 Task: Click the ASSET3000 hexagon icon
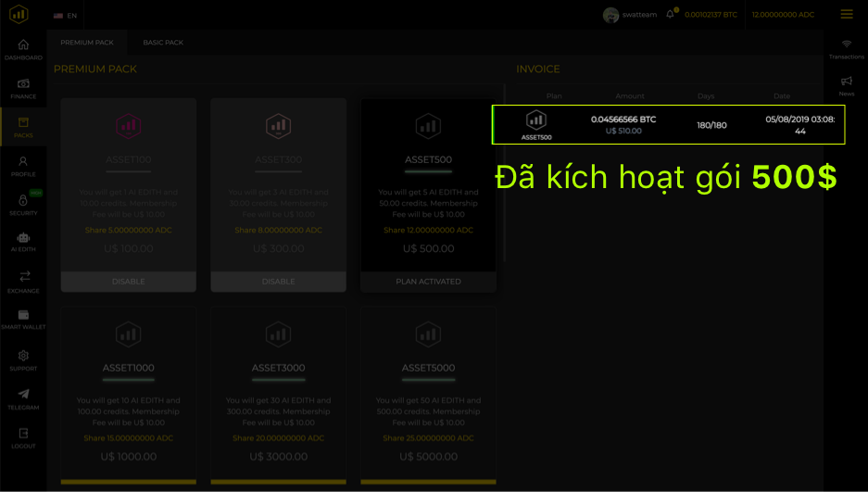tap(279, 334)
